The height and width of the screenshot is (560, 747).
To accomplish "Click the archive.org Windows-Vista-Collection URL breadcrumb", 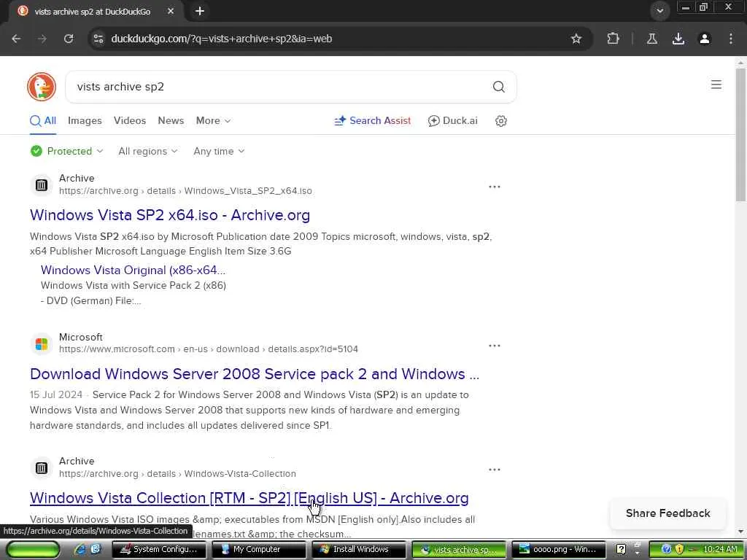I will point(177,474).
